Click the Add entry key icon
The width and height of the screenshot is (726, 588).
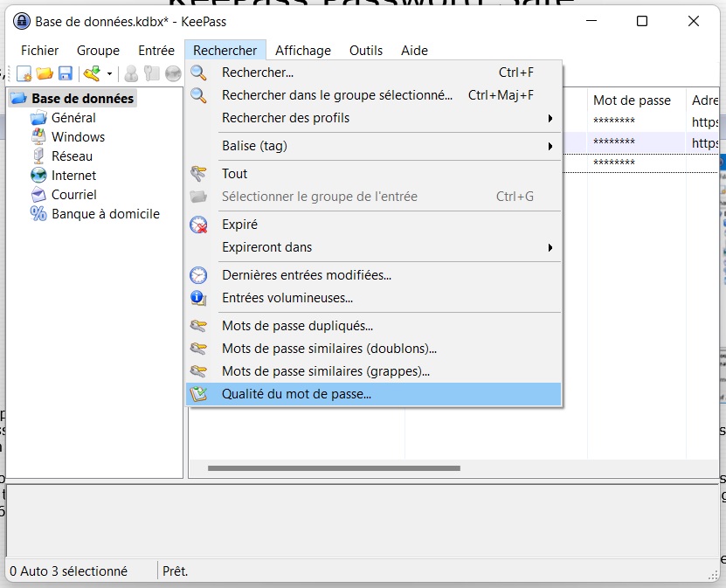coord(91,73)
